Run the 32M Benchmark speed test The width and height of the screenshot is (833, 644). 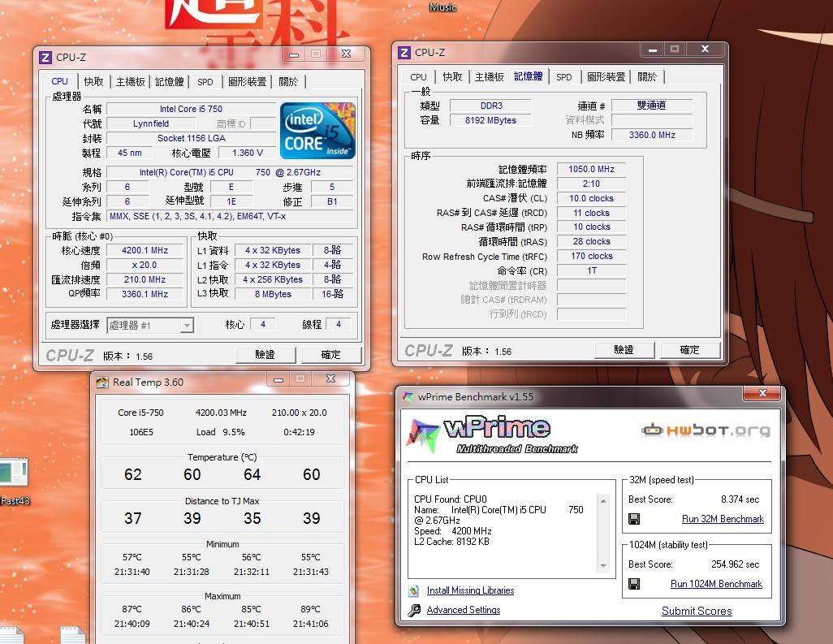[x=723, y=519]
